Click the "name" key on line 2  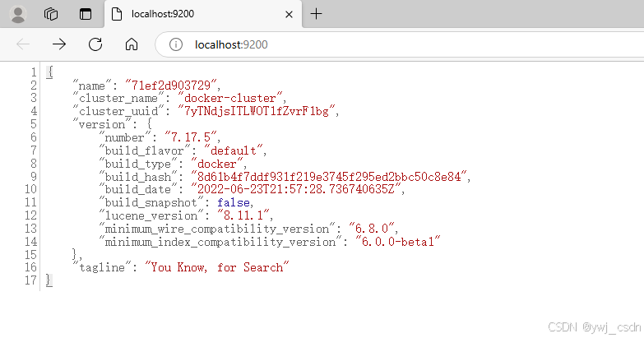(x=92, y=85)
